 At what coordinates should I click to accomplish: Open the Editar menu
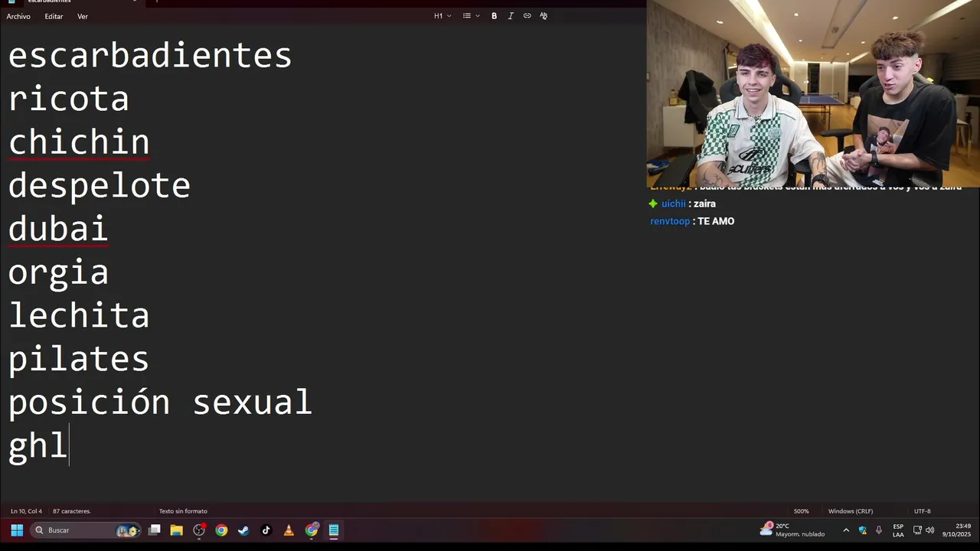[x=54, y=16]
